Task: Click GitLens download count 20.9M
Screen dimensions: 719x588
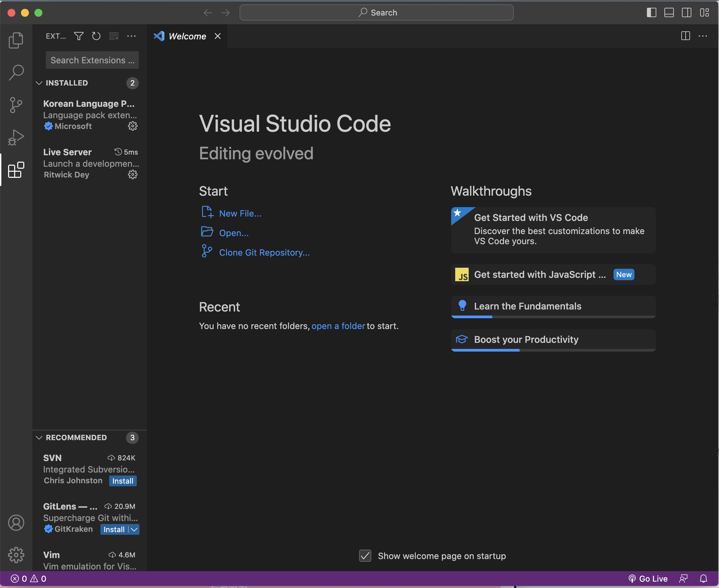Action: click(120, 507)
